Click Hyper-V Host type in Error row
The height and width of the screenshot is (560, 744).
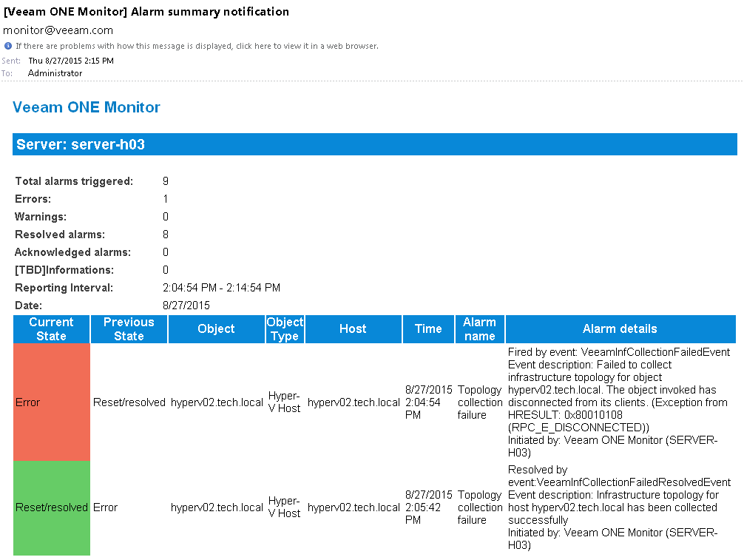tap(284, 402)
